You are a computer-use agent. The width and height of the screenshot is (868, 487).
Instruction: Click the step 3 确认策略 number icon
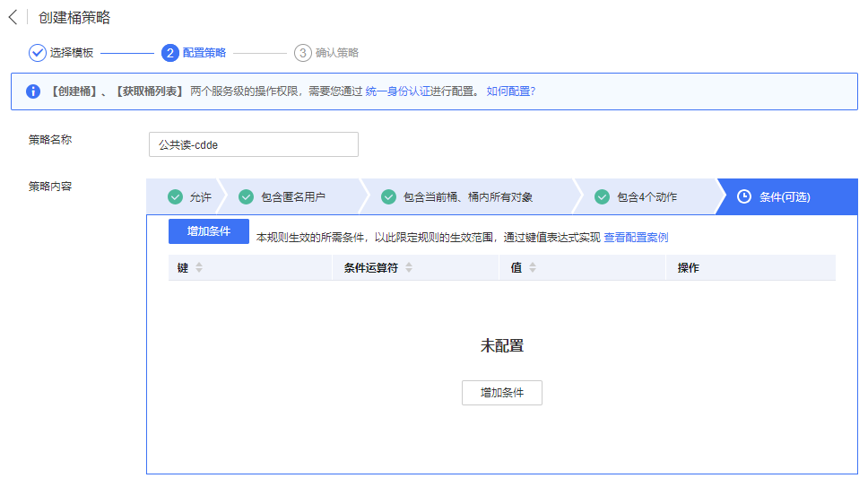coord(303,53)
